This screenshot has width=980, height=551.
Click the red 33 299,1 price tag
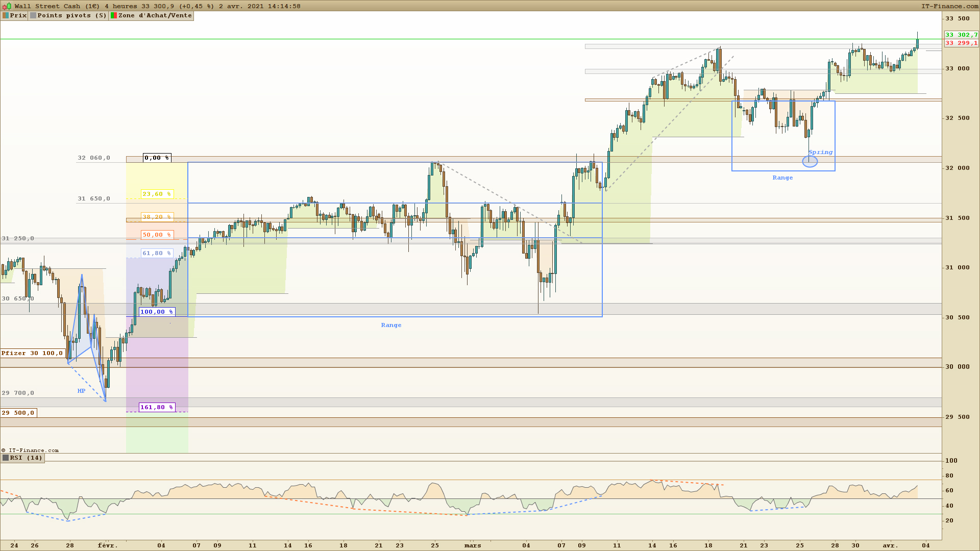(x=961, y=43)
